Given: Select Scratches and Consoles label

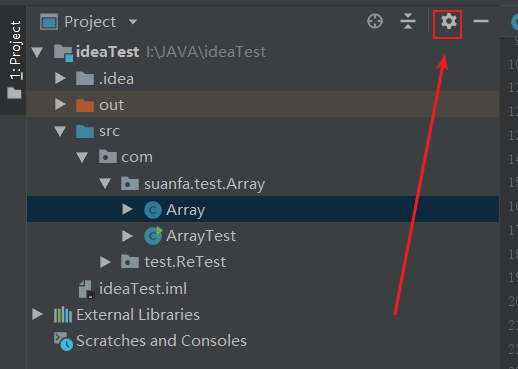Looking at the screenshot, I should pos(161,341).
